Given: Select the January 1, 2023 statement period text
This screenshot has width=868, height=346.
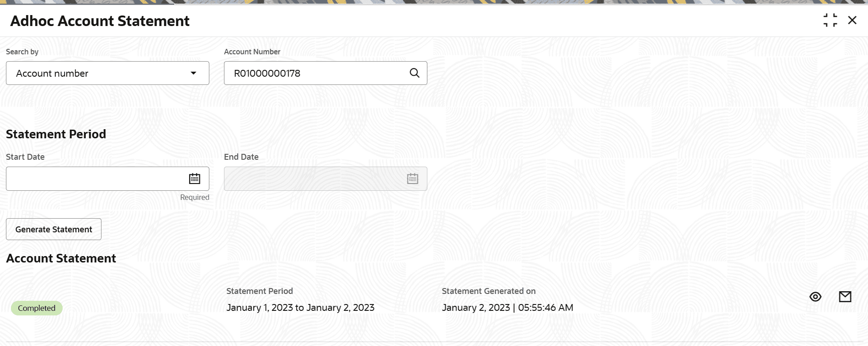Looking at the screenshot, I should pyautogui.click(x=300, y=308).
